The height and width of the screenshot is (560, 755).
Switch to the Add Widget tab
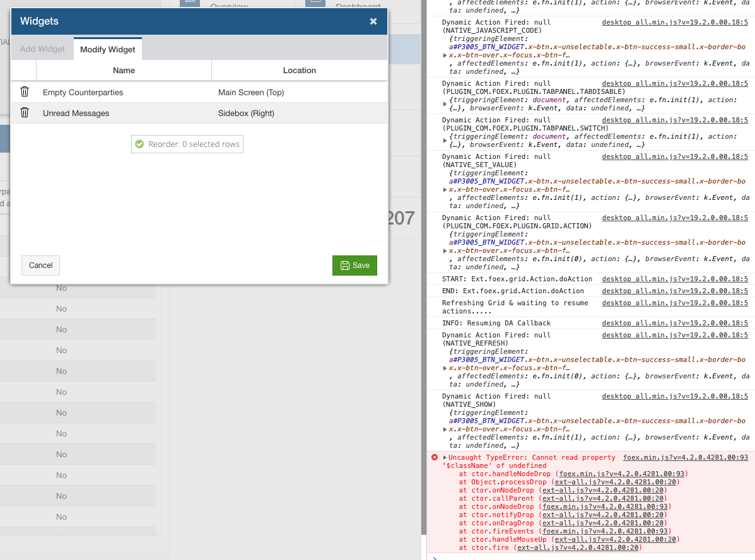point(42,49)
